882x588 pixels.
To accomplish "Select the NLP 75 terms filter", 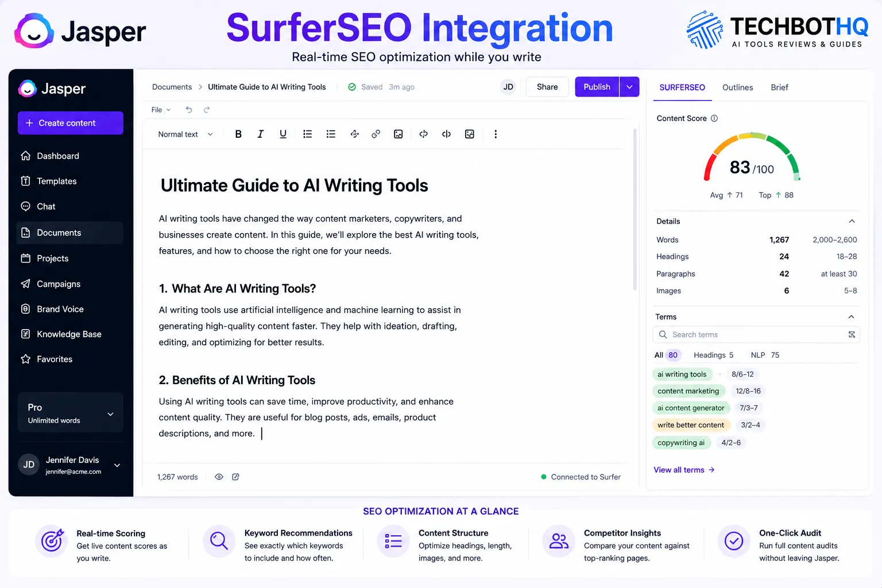I will coord(765,355).
